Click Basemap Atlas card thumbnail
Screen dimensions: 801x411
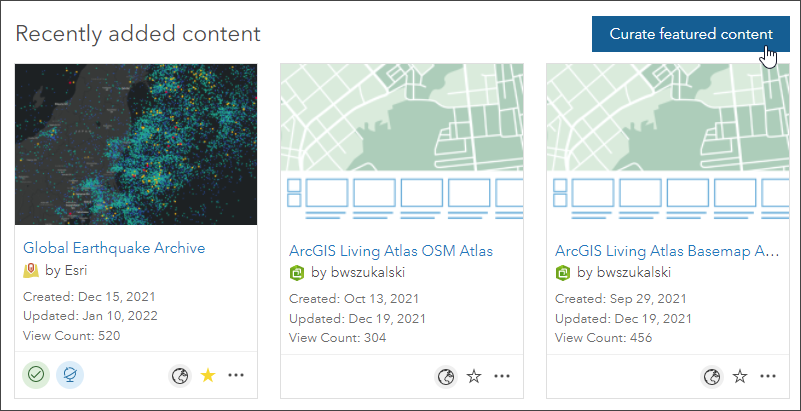[x=667, y=145]
